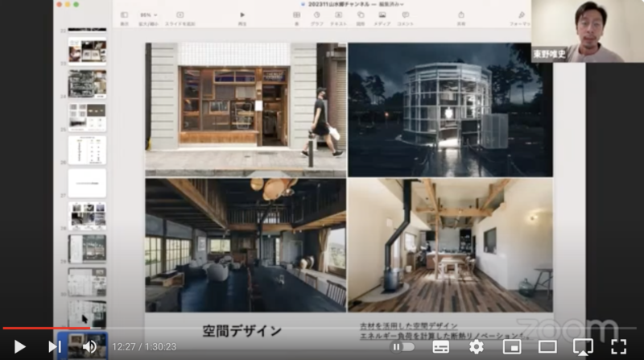Skip to the next video
644x360 pixels.
point(54,346)
